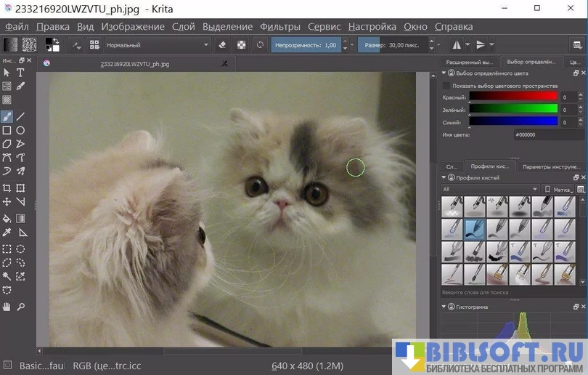Screen dimensions: 588x375
Task: Pick the Fill bucket tool
Action: click(7, 218)
